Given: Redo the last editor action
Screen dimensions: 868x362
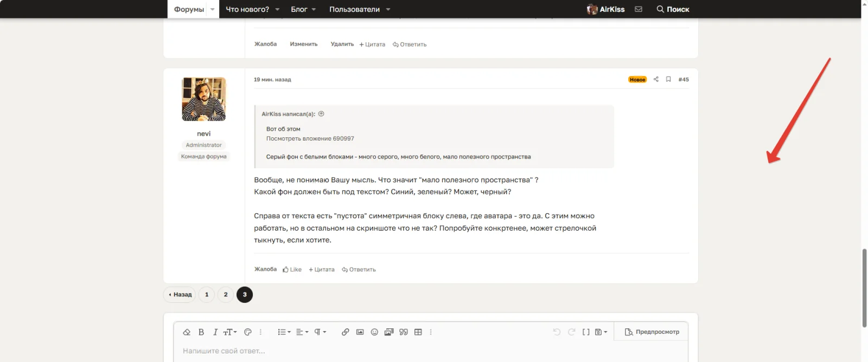Looking at the screenshot, I should click(571, 332).
